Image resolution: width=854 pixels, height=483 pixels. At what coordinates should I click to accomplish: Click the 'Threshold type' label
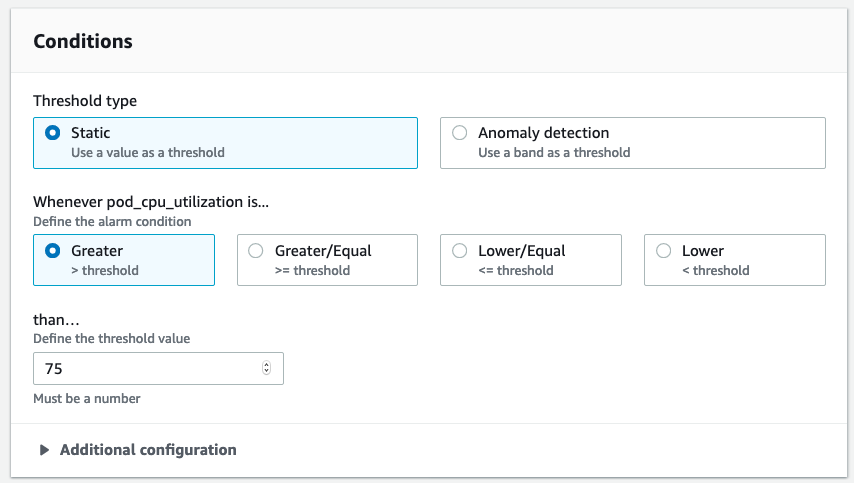tap(85, 101)
